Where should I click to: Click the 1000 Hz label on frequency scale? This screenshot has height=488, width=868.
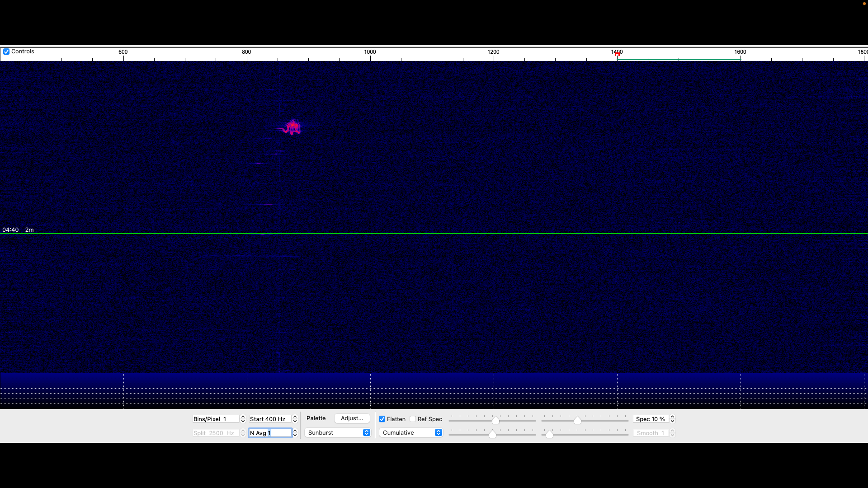pyautogui.click(x=370, y=52)
